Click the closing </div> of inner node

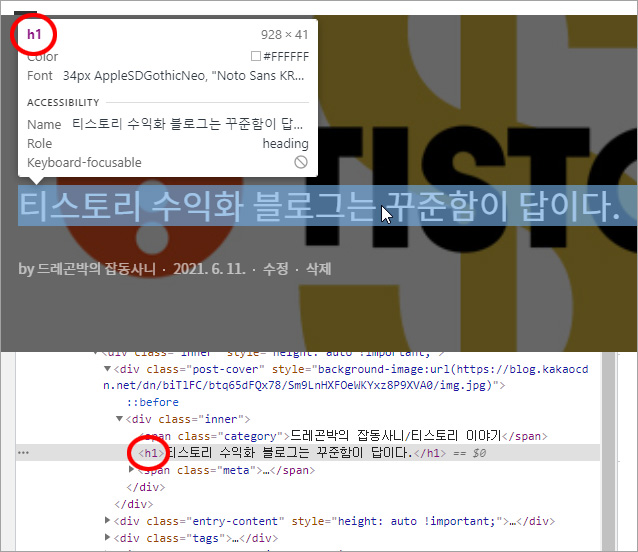click(146, 487)
